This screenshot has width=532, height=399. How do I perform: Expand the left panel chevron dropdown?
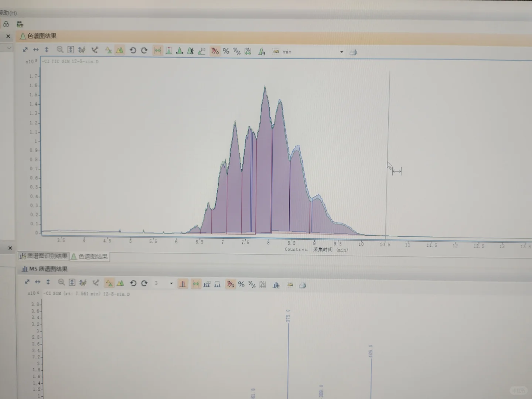[9, 48]
